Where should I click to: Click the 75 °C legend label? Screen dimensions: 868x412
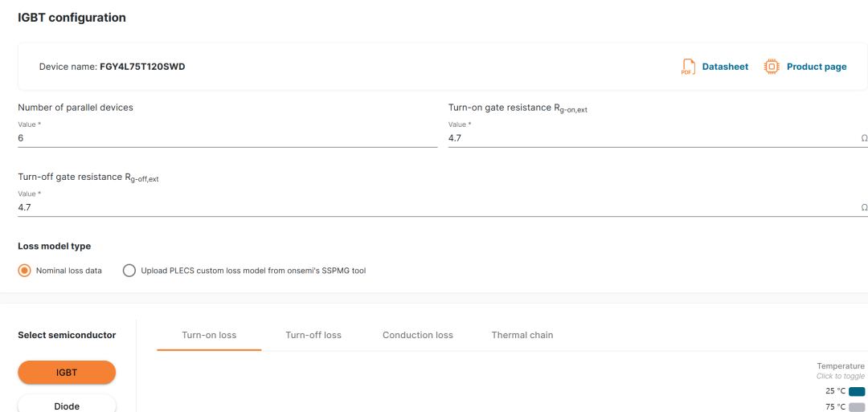[835, 407]
